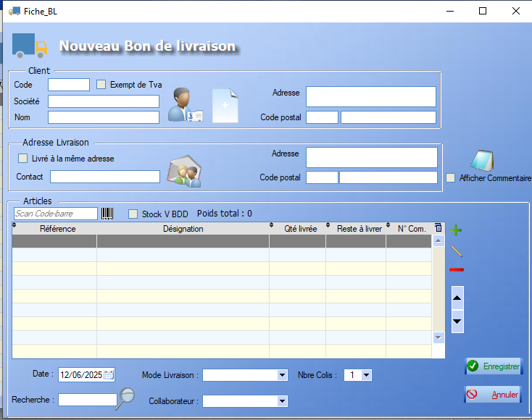Tick the Afficher Commentaire checkbox
The image size is (532, 420).
tap(451, 178)
